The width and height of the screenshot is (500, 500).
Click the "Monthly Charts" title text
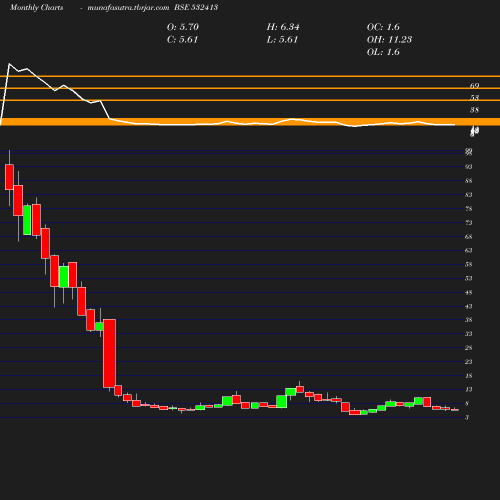point(36,8)
